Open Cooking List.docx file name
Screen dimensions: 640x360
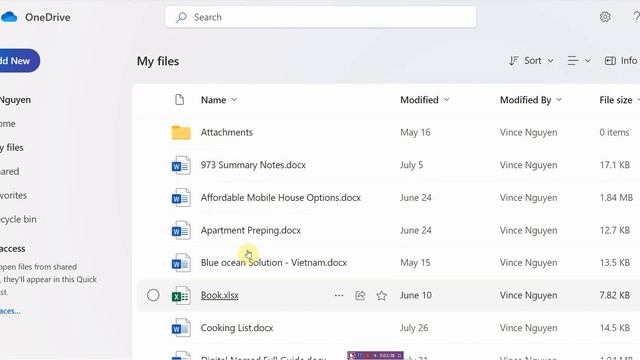coord(237,328)
